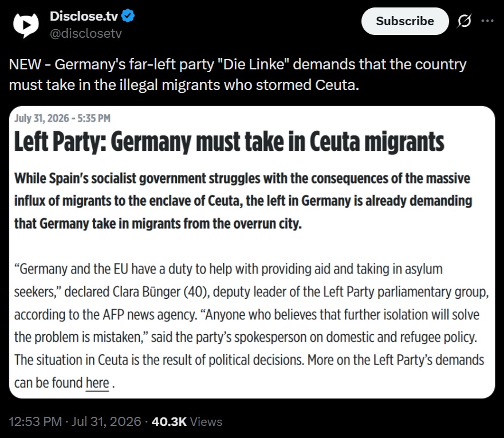Screen dimensions: 504x438
Task: View the 40.3K Views count
Action: coord(187,421)
